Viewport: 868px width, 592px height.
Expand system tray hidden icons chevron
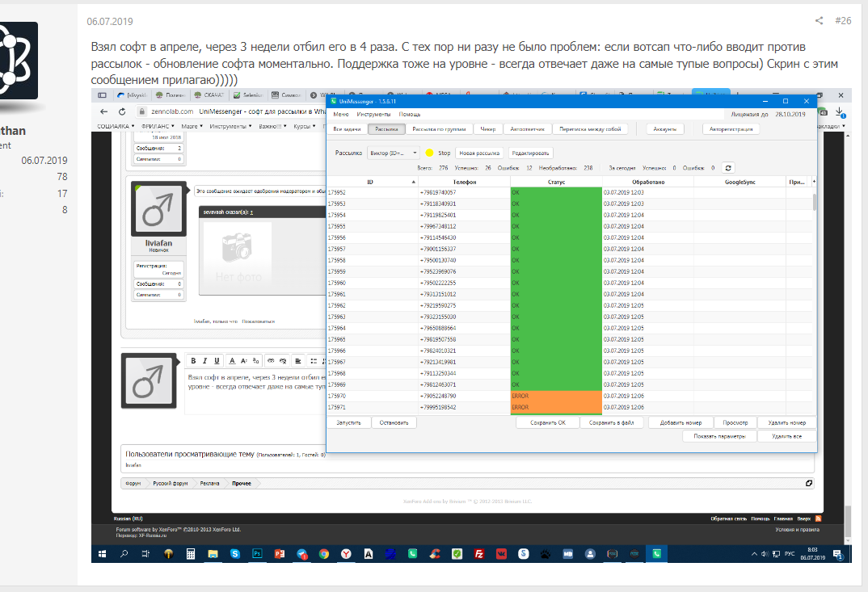pos(754,553)
